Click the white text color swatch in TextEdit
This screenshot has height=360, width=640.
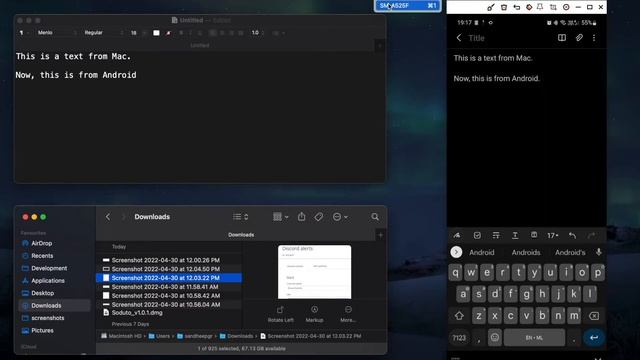pos(156,33)
